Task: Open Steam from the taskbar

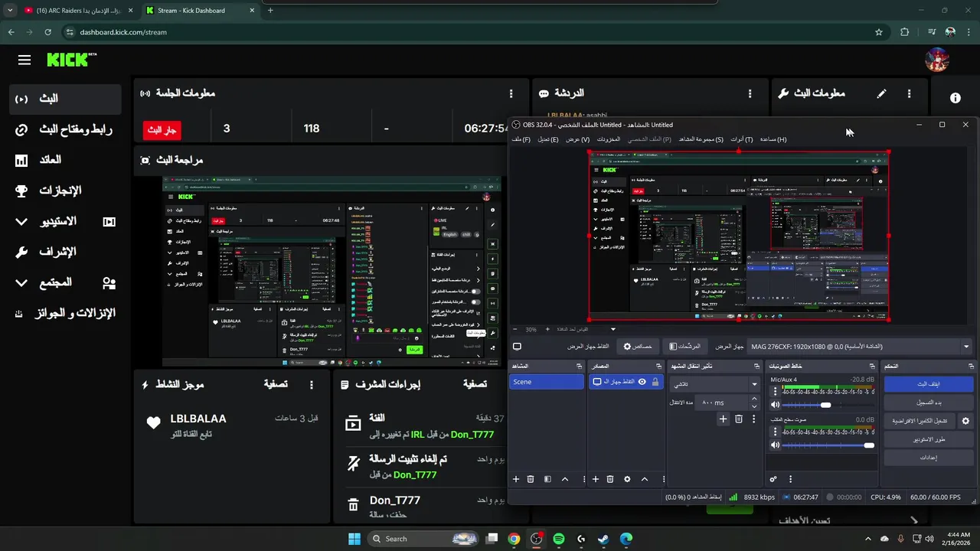Action: (604, 539)
